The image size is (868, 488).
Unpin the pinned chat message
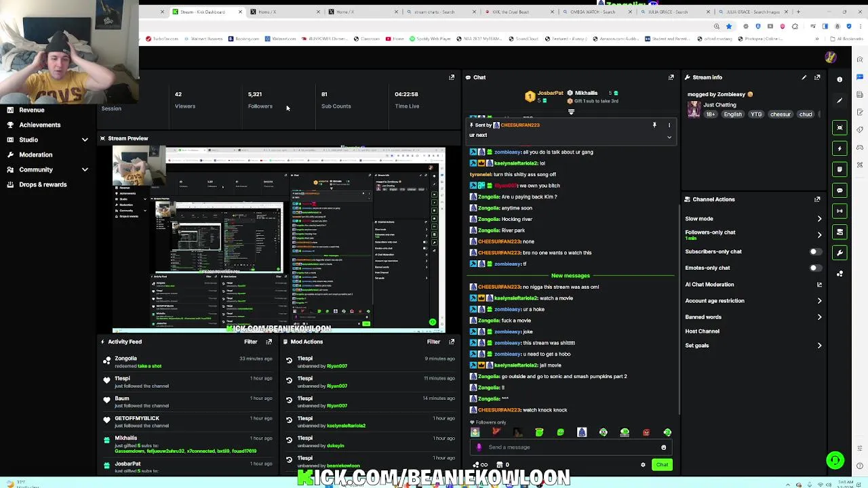(x=654, y=125)
